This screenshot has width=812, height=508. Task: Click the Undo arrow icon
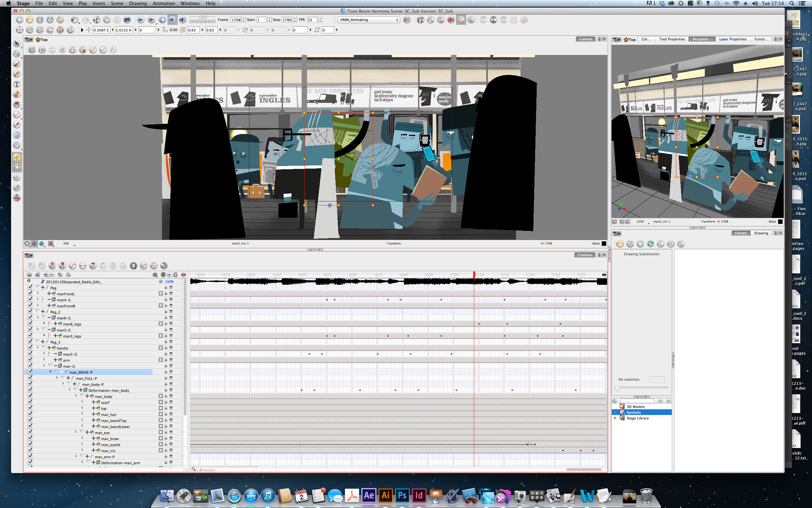[75, 20]
